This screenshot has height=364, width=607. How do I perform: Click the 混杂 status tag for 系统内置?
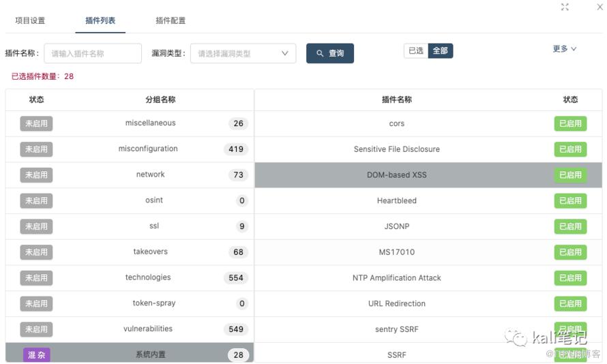pos(36,354)
